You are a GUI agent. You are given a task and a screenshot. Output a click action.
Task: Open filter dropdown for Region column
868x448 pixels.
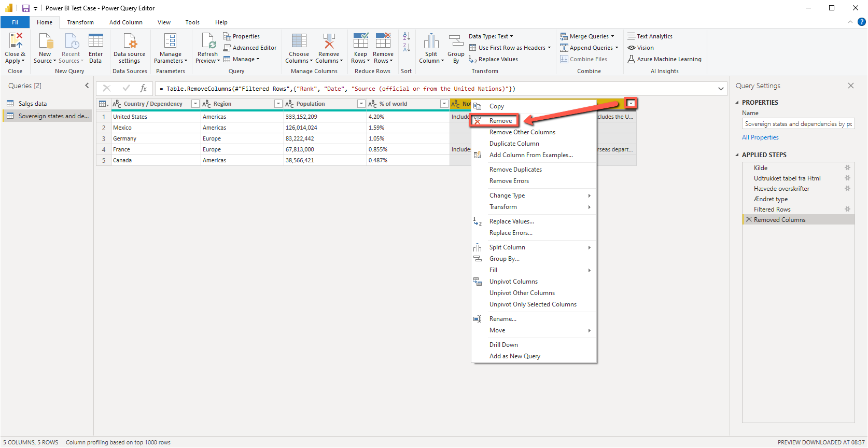point(278,104)
